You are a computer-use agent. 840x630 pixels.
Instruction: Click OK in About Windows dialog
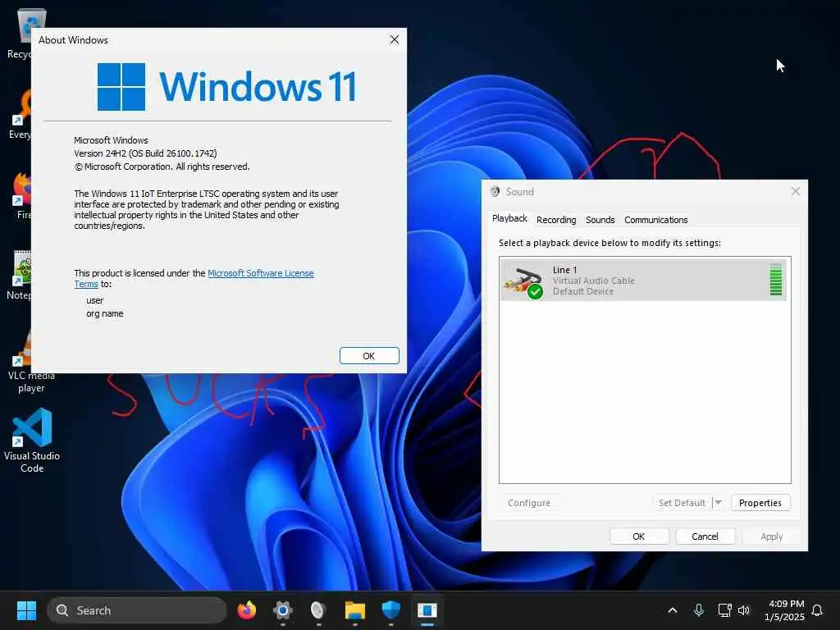coord(369,356)
